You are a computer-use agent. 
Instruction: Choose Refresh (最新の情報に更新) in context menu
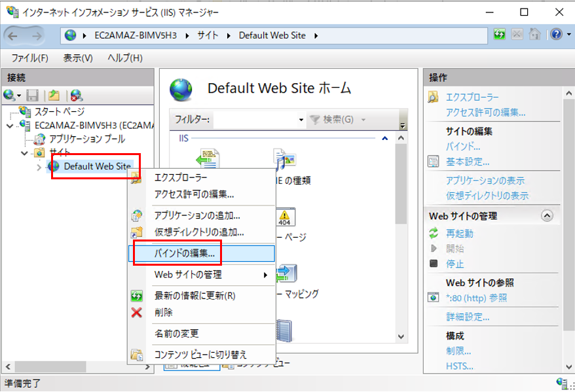click(202, 296)
